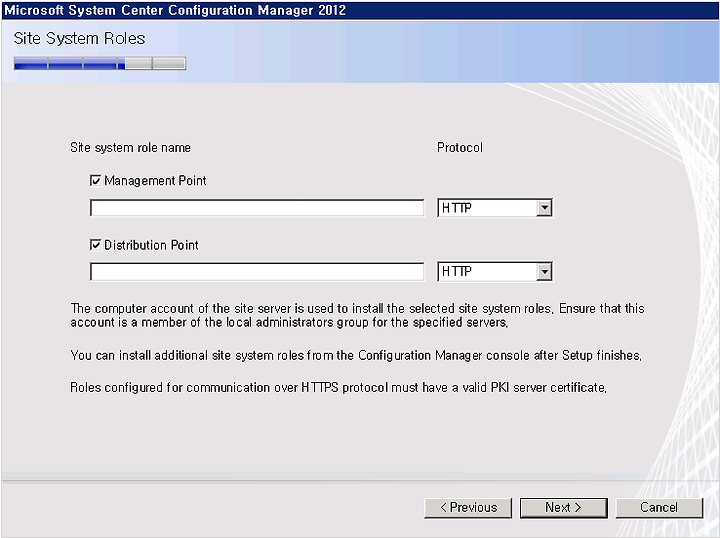This screenshot has width=720, height=538.
Task: Click the additional site system roles note
Action: click(356, 356)
